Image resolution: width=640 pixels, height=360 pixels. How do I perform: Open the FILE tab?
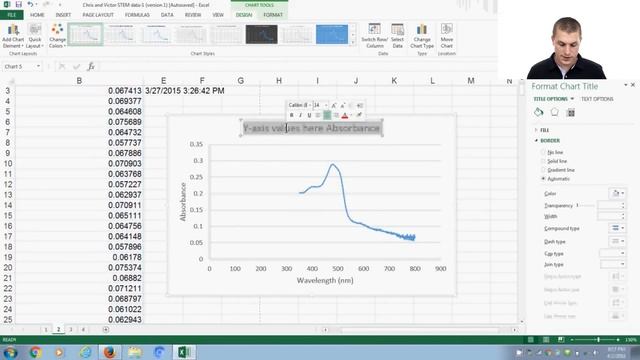point(11,15)
